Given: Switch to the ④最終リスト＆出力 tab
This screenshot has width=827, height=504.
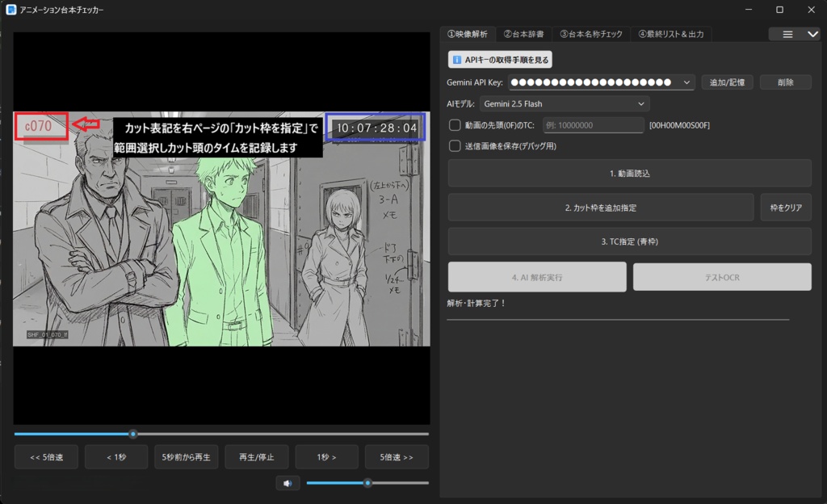Looking at the screenshot, I should point(671,34).
